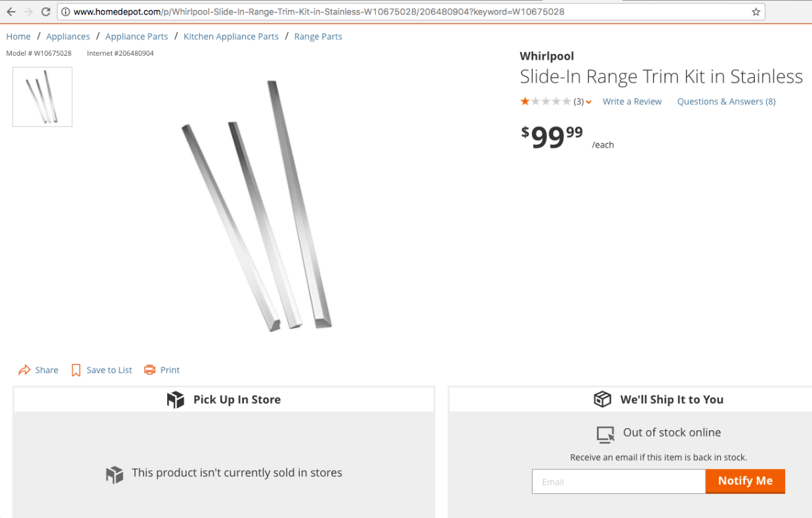The image size is (812, 518).
Task: Click the browser back arrow
Action: [x=10, y=12]
